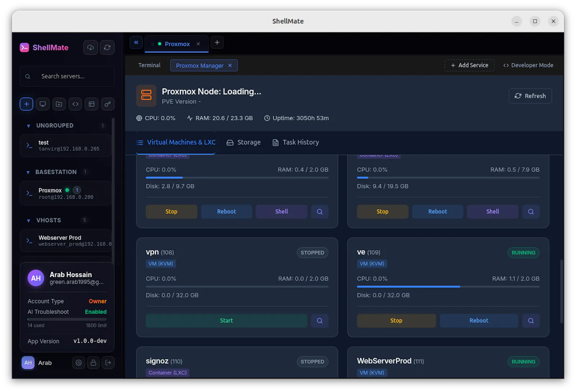Click the code brackets icon in sidebar toolbar

(75, 104)
